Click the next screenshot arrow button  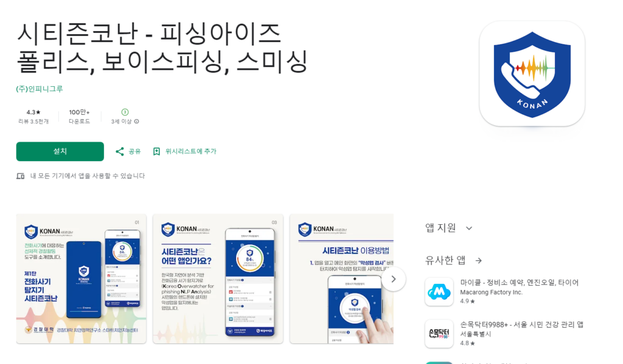[x=394, y=279]
